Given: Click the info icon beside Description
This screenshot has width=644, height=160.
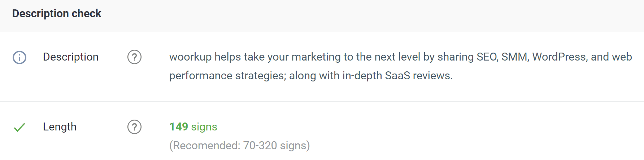Looking at the screenshot, I should [19, 57].
